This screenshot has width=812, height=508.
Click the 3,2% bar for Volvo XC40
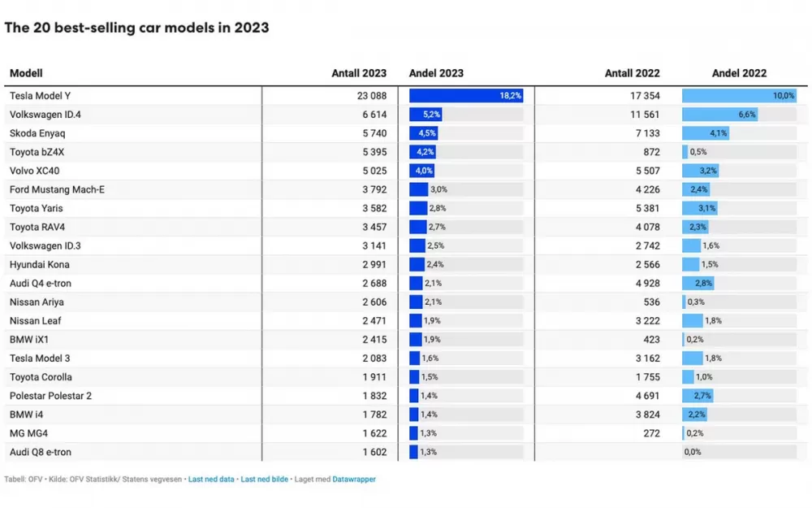coord(700,171)
